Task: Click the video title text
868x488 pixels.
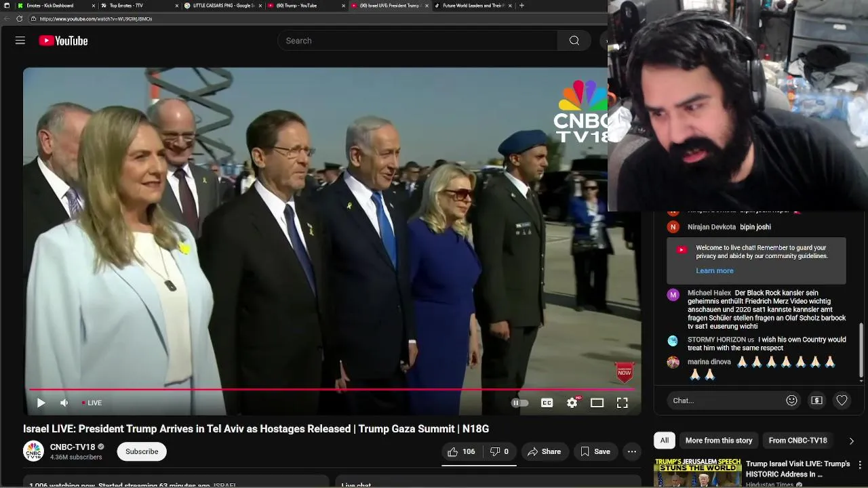Action: click(x=256, y=429)
